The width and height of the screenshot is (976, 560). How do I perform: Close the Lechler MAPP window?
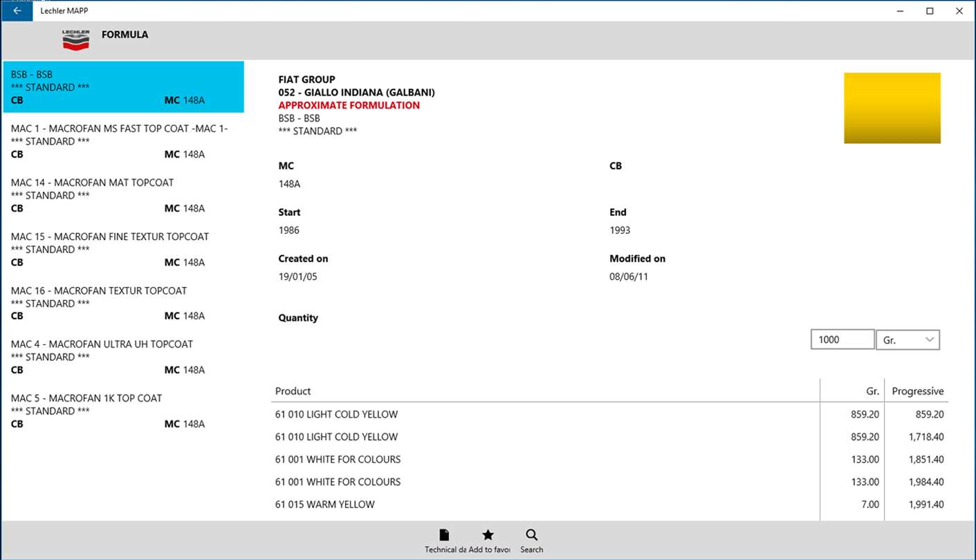point(959,11)
